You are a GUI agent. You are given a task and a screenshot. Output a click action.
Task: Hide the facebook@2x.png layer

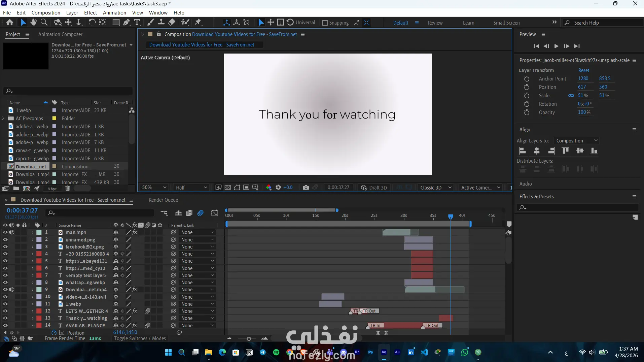tap(5, 247)
